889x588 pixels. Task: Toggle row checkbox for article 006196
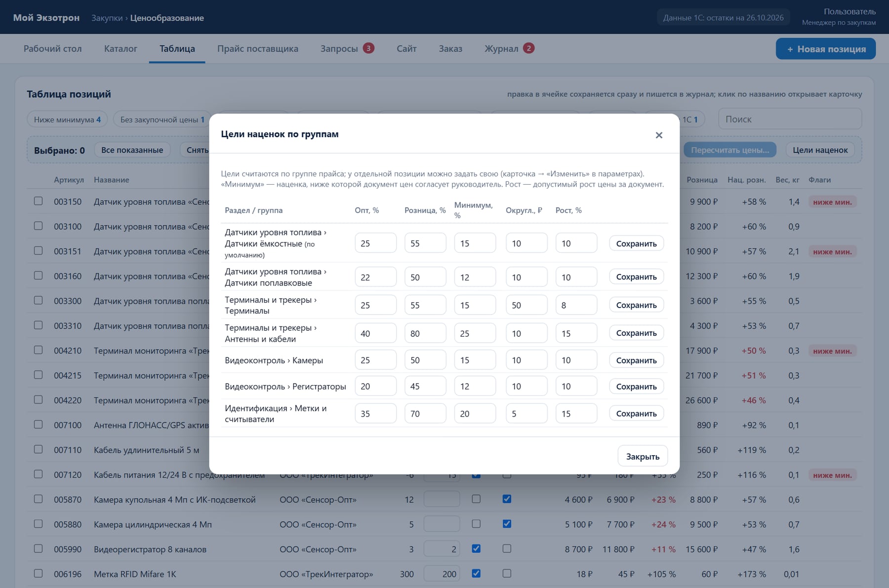point(38,574)
